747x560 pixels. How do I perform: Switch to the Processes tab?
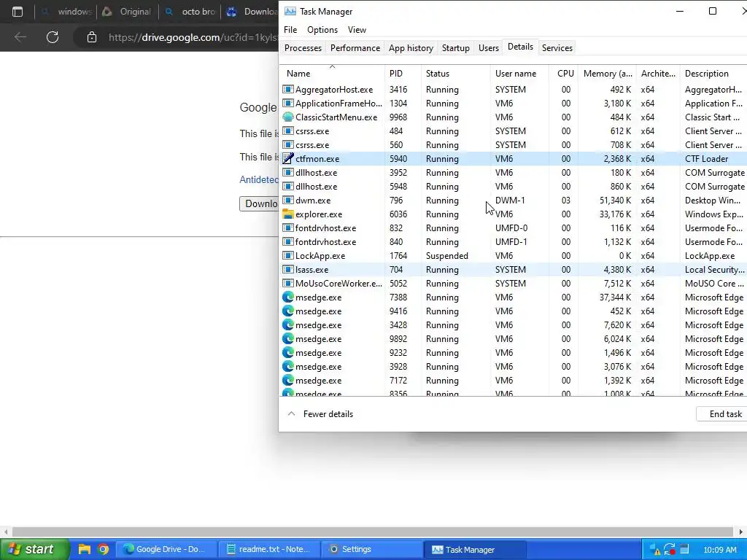303,47
